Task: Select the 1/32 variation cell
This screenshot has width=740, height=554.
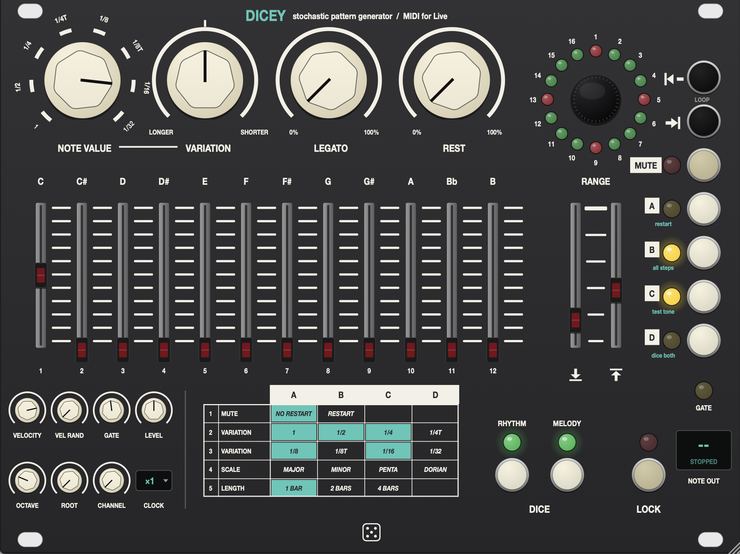Action: 435,451
